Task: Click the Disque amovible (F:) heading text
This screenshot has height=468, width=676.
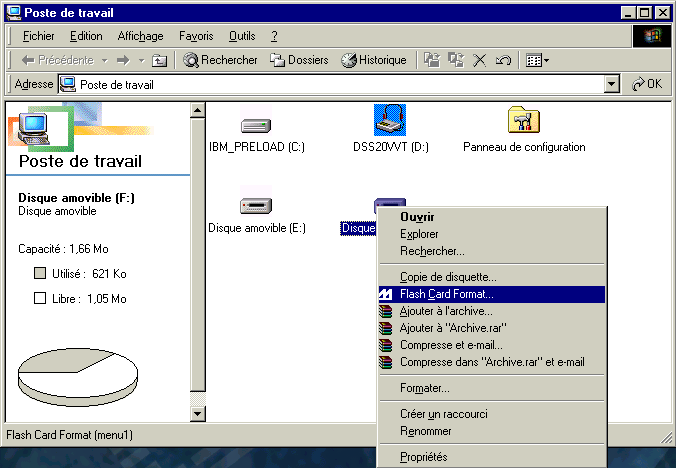Action: 76,198
